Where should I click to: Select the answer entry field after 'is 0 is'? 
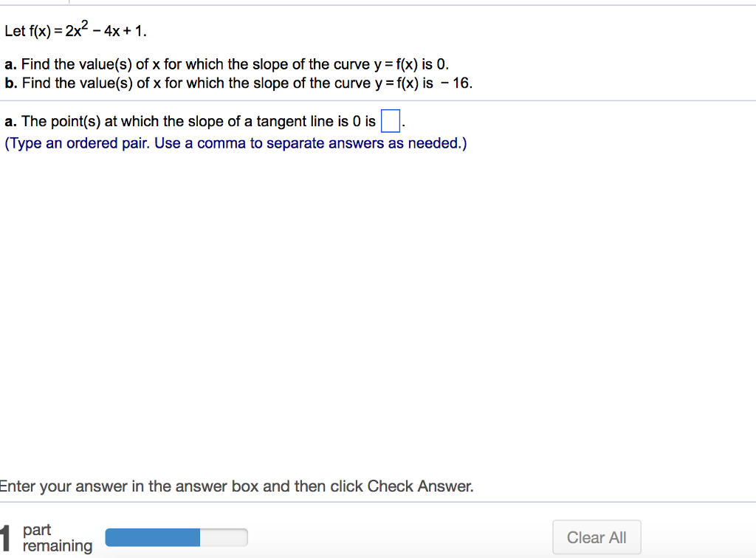[x=391, y=120]
